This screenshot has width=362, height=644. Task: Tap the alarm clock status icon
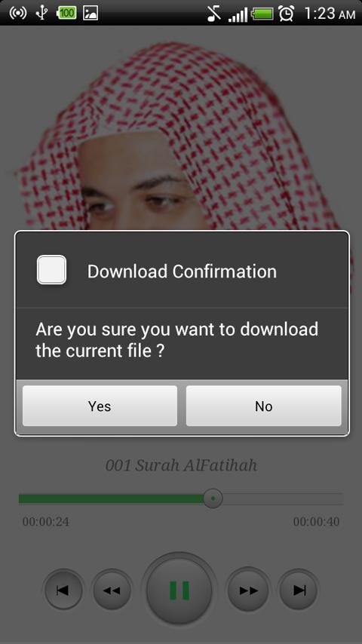[286, 13]
